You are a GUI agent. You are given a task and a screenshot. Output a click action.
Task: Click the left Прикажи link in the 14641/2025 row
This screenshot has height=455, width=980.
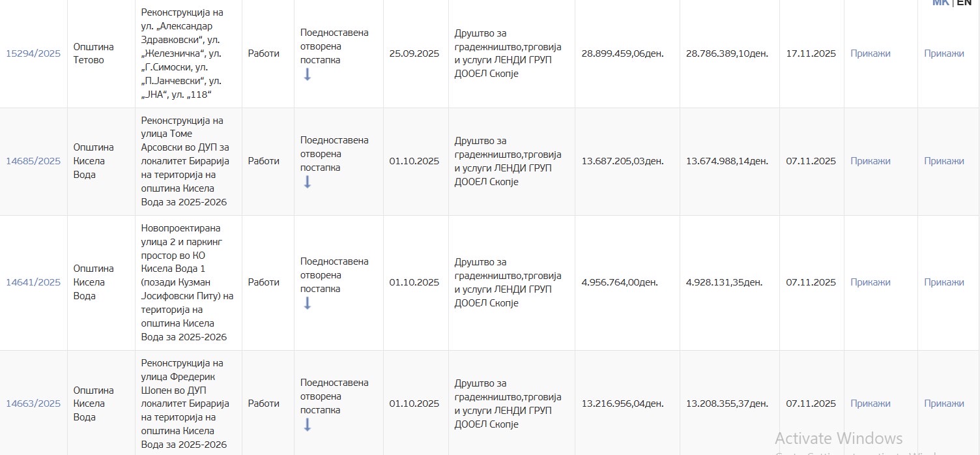[x=870, y=282]
